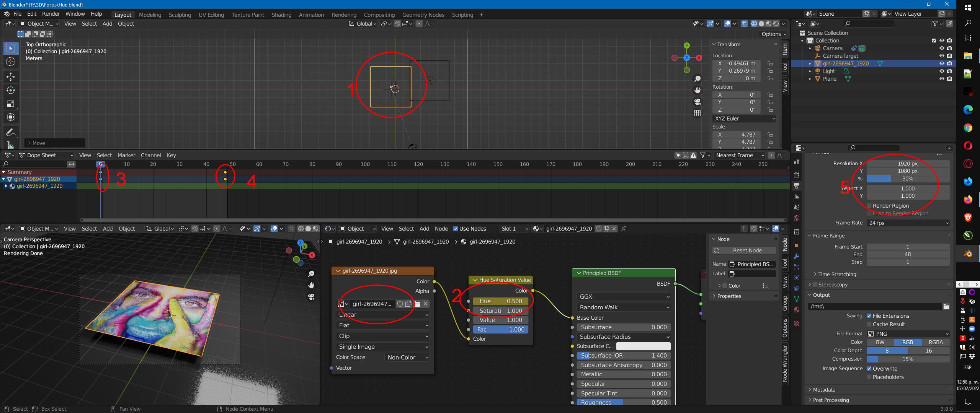Click the resolution percentage 30% slider
Viewport: 980px width, 413px height.
pos(908,179)
